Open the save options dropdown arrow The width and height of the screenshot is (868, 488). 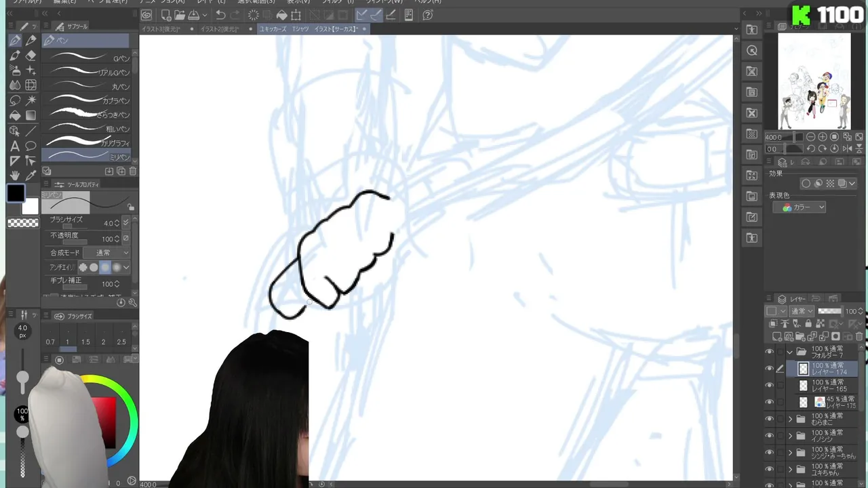click(x=204, y=15)
